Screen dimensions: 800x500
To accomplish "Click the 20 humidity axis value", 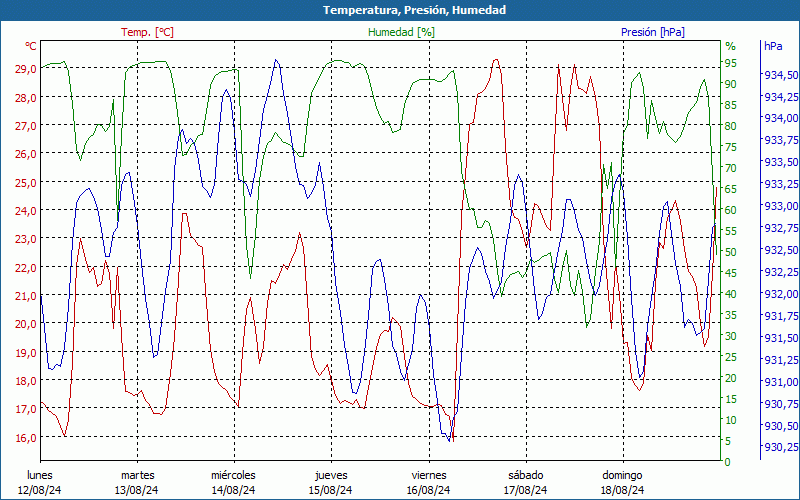I will pos(731,378).
